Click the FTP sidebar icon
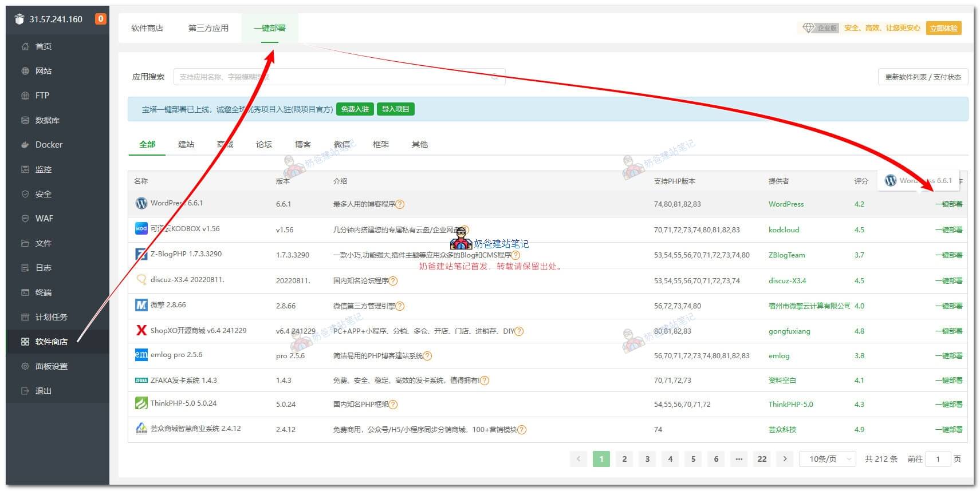 [25, 96]
